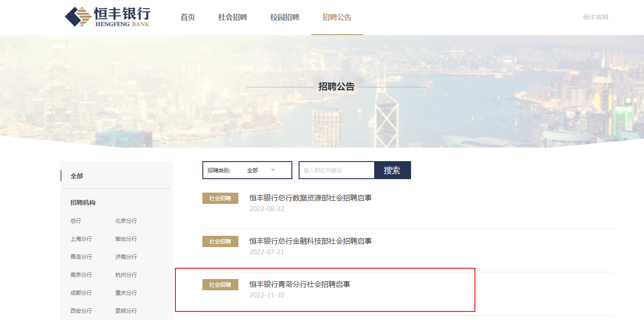
Task: Select the 招聘公告 navigation tab
Action: [337, 18]
